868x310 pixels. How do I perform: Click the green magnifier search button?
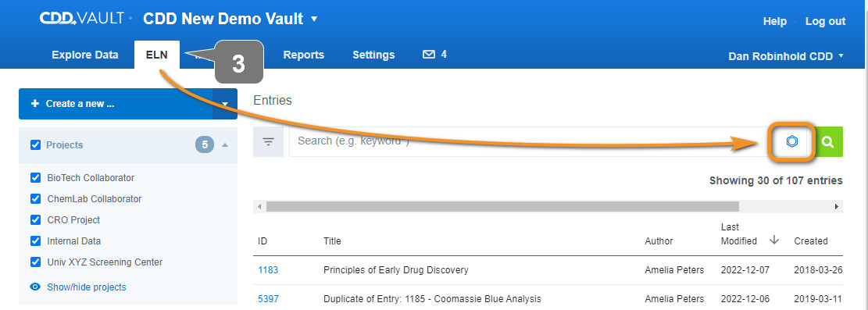tap(827, 141)
